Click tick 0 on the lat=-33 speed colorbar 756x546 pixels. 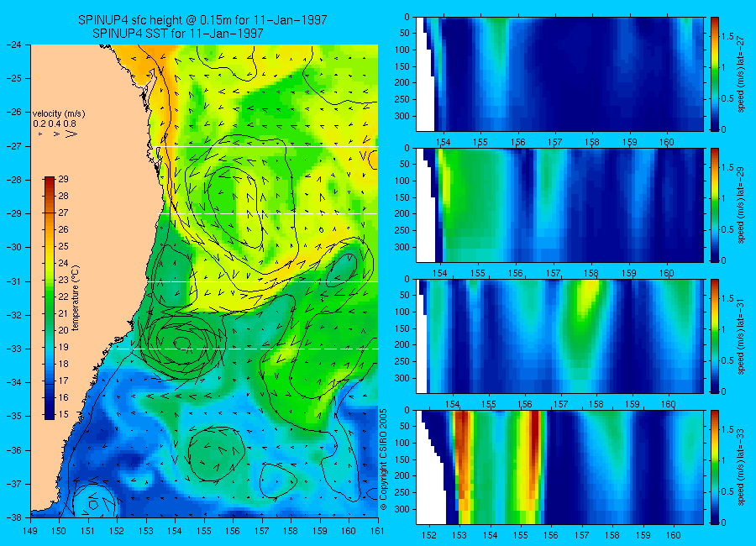click(x=722, y=522)
